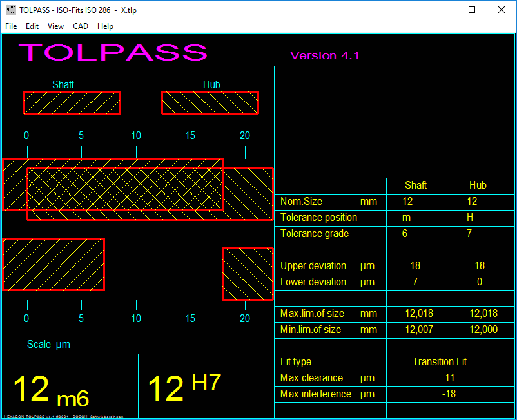Click the 'Tolerance grade' row label
This screenshot has height=420, width=517.
[x=314, y=234]
